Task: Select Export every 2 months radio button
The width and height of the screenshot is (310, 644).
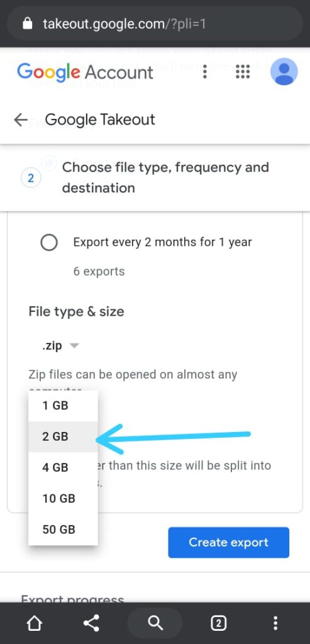Action: pyautogui.click(x=49, y=243)
